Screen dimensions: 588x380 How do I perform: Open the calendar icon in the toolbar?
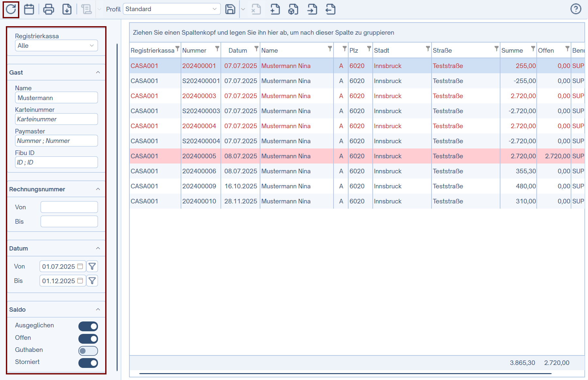[x=29, y=9]
